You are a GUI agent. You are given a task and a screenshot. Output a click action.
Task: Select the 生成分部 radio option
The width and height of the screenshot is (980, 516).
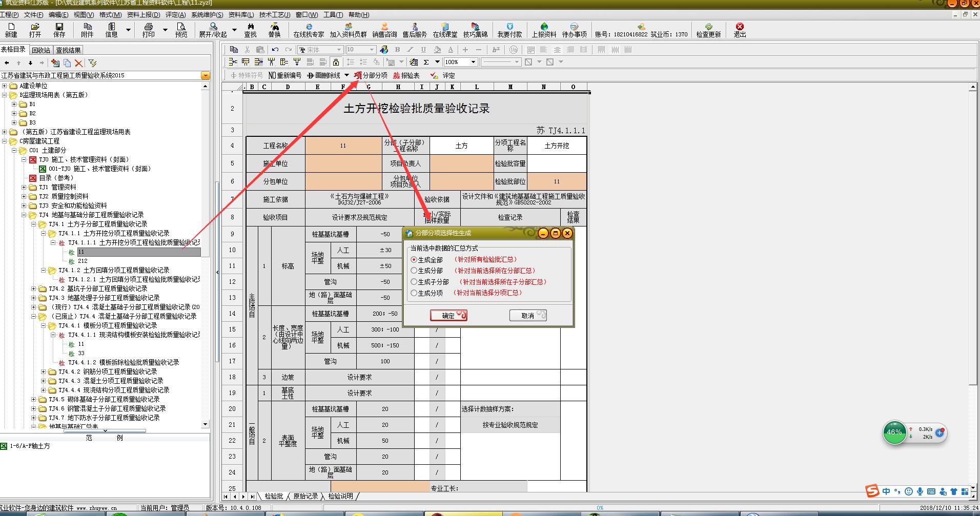414,271
